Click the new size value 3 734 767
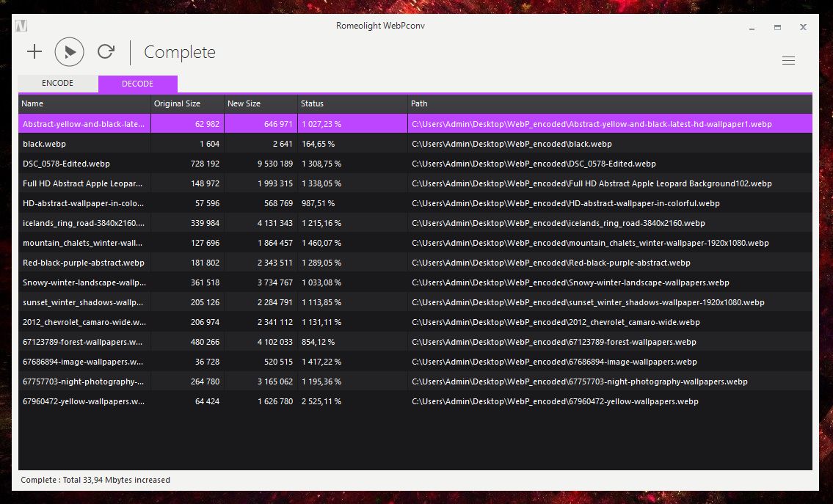The width and height of the screenshot is (833, 504). (275, 282)
